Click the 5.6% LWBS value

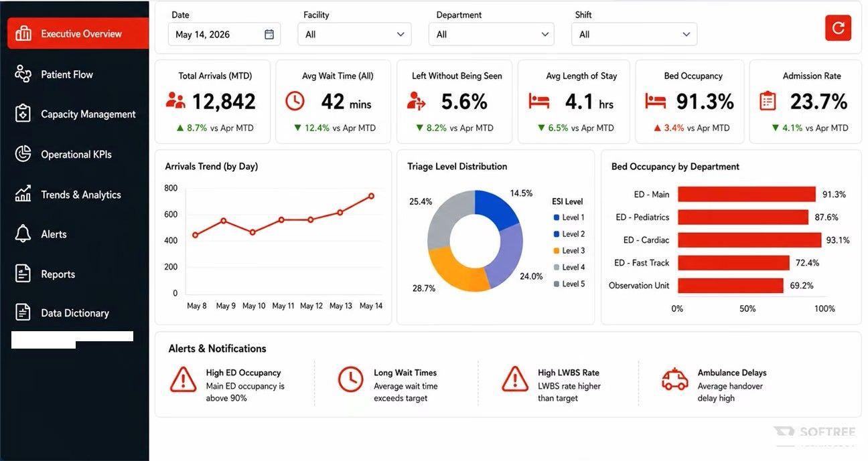click(x=464, y=102)
